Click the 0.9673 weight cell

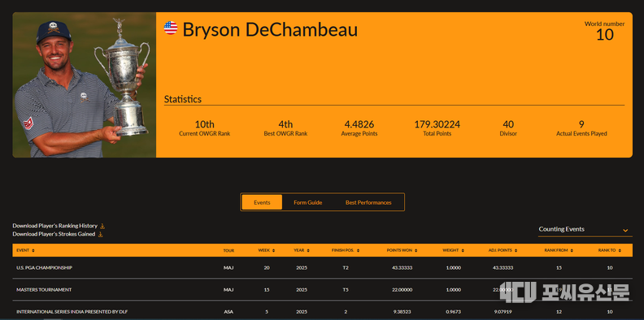point(454,311)
